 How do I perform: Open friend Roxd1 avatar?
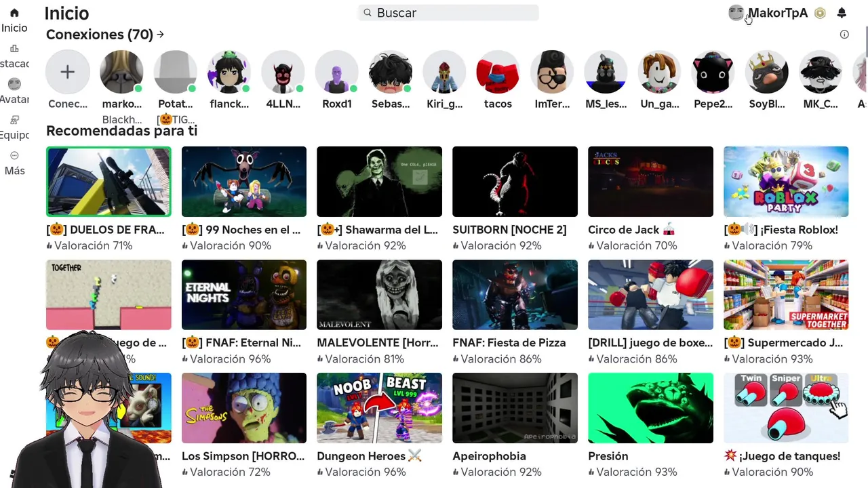click(336, 72)
